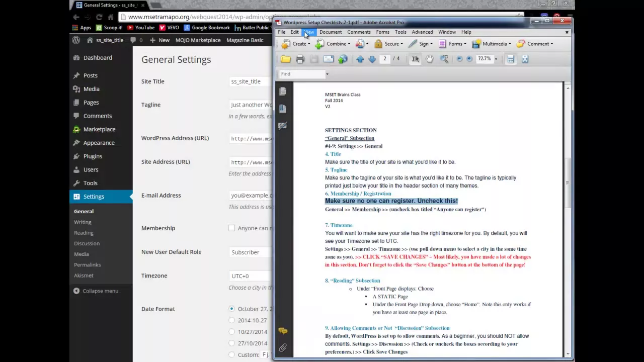Open the Document menu in Acrobat
The width and height of the screenshot is (644, 362).
(331, 32)
